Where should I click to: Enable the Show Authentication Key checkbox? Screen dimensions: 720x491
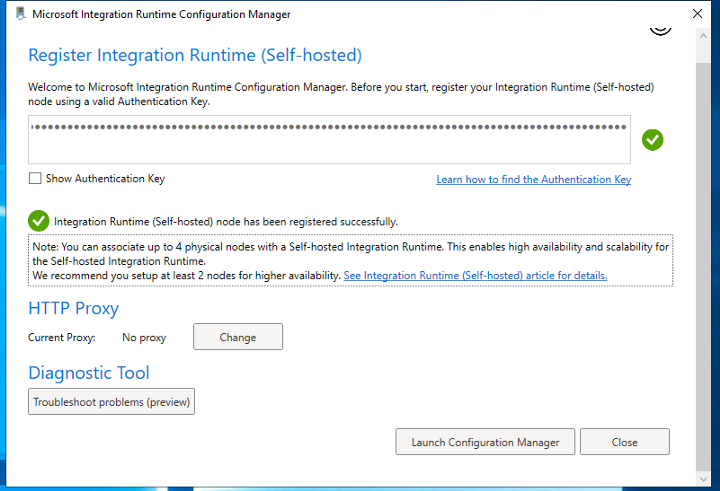click(x=35, y=179)
